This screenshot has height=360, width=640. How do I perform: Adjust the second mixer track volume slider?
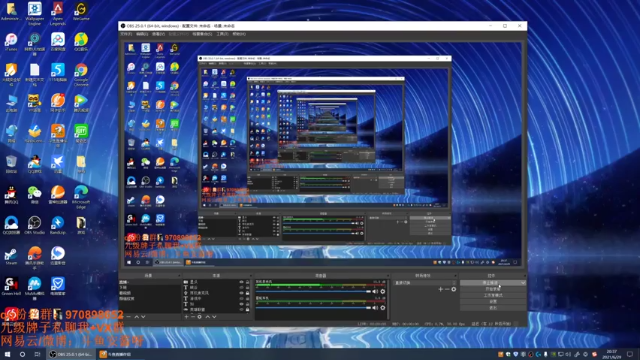tap(313, 308)
